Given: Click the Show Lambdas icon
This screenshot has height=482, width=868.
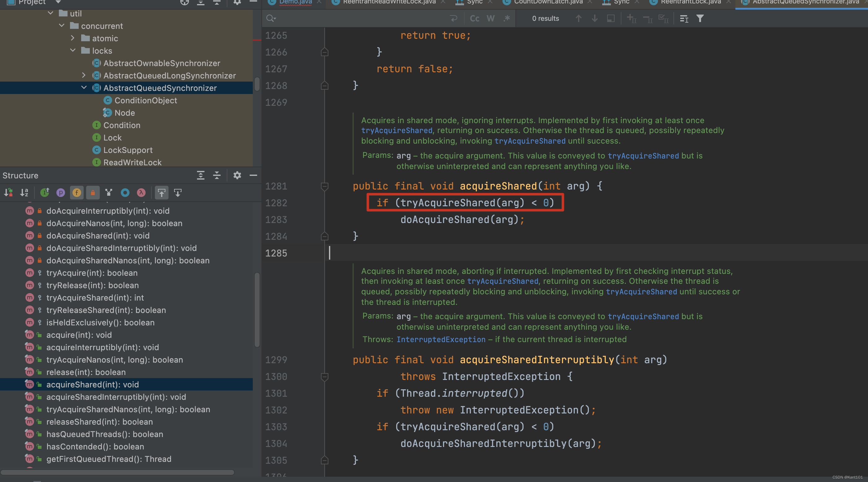Looking at the screenshot, I should (x=141, y=193).
